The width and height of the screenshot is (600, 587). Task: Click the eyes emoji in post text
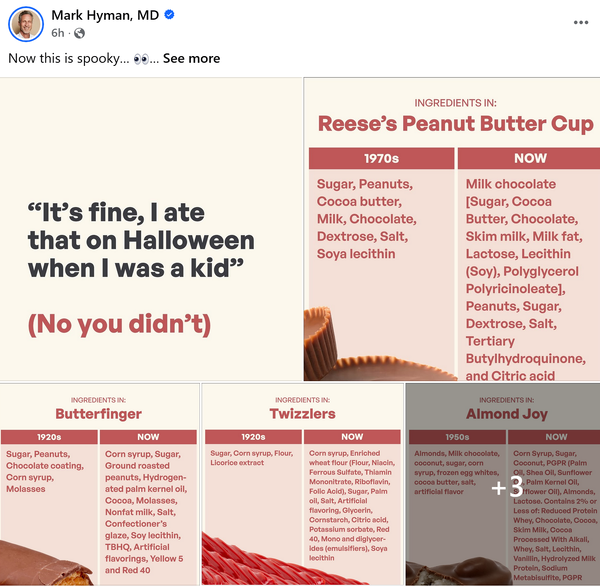tap(141, 58)
